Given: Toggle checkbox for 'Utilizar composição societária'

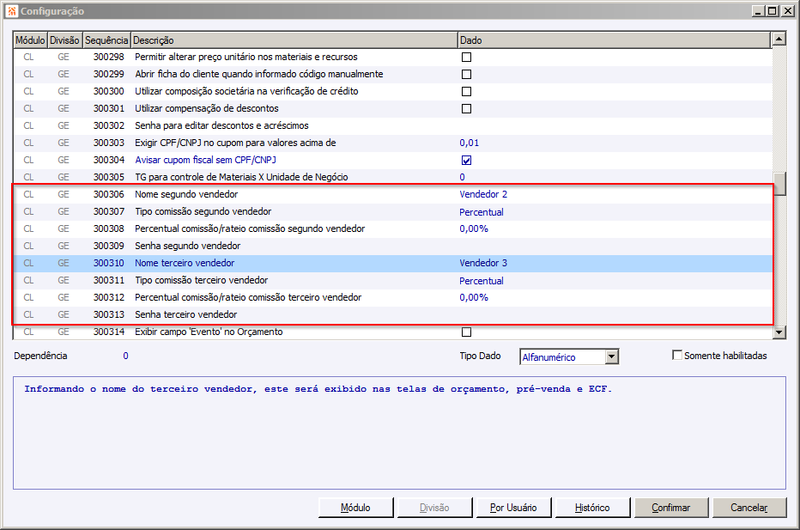Looking at the screenshot, I should [x=466, y=91].
